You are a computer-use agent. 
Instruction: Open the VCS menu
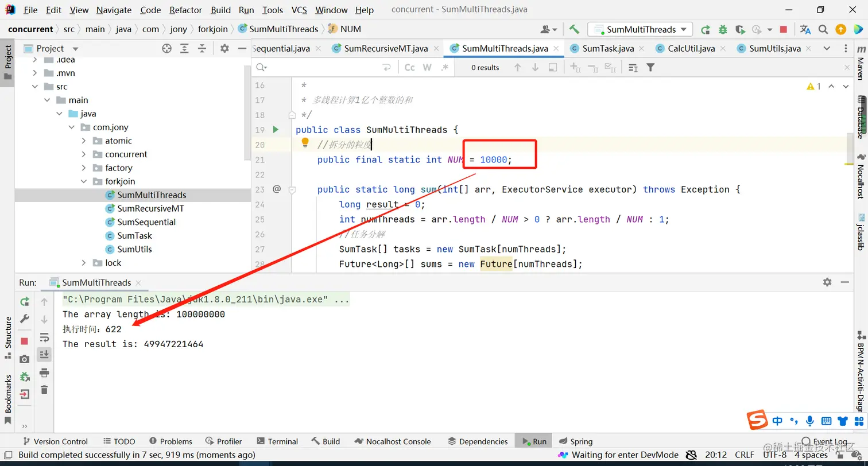[x=299, y=10]
